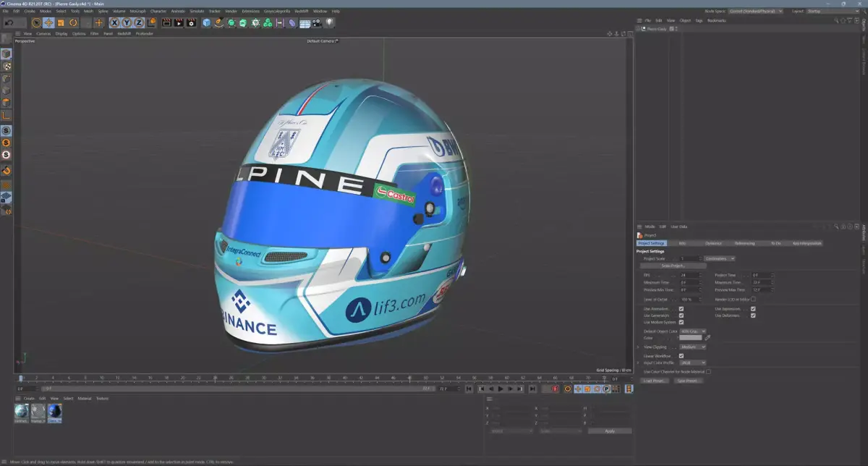The width and height of the screenshot is (868, 466).
Task: Open the Subdivision Surface generators icon
Action: pos(231,22)
